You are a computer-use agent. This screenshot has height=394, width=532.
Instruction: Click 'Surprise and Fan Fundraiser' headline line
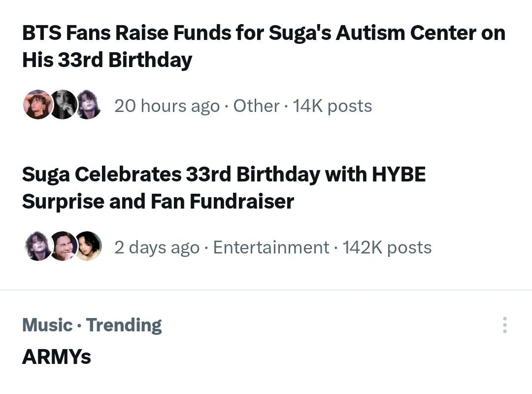[x=158, y=201]
